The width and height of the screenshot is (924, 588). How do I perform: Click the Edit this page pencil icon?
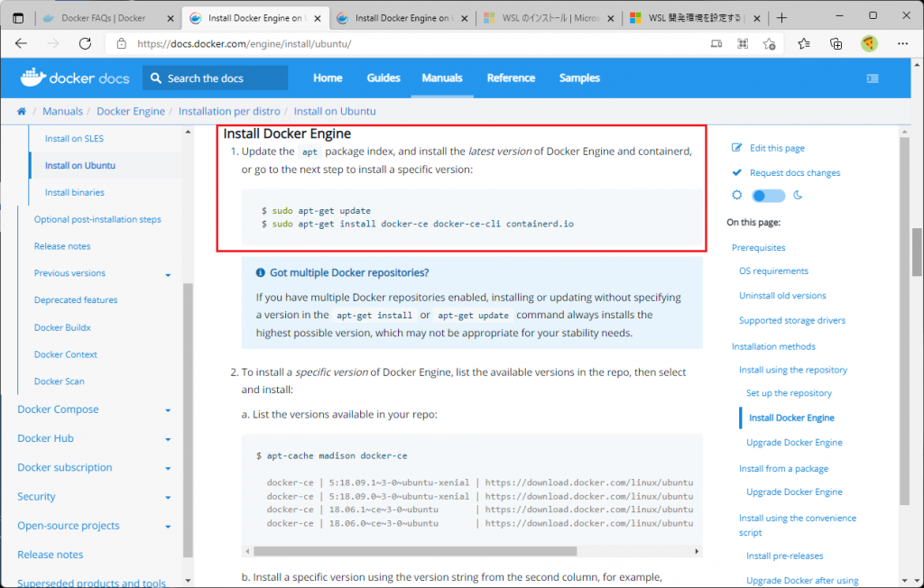click(736, 148)
